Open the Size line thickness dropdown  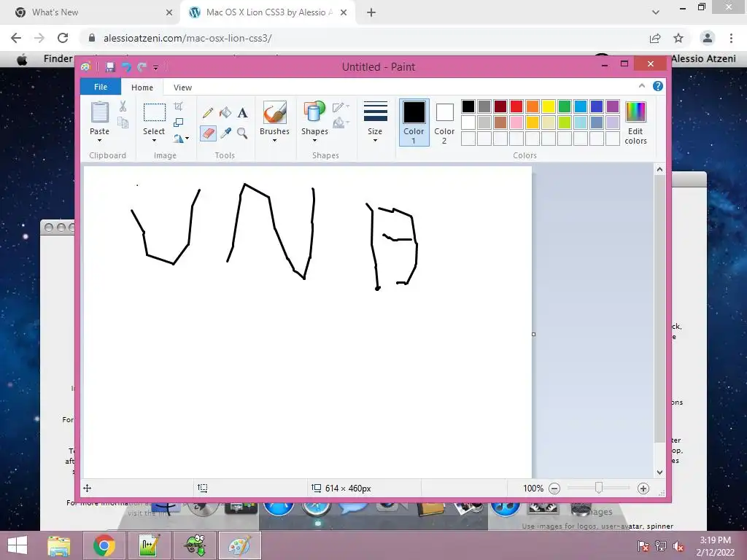click(375, 122)
